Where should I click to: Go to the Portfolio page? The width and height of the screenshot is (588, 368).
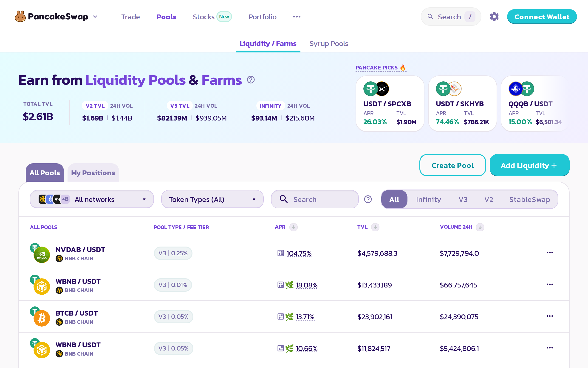262,17
